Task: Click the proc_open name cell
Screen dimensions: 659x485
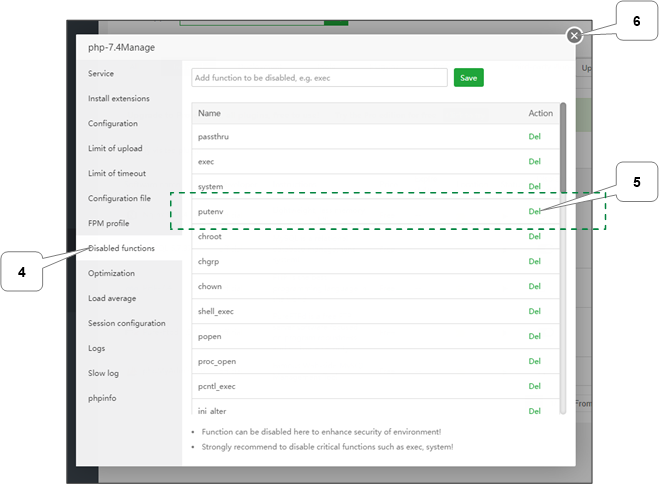Action: tap(217, 361)
